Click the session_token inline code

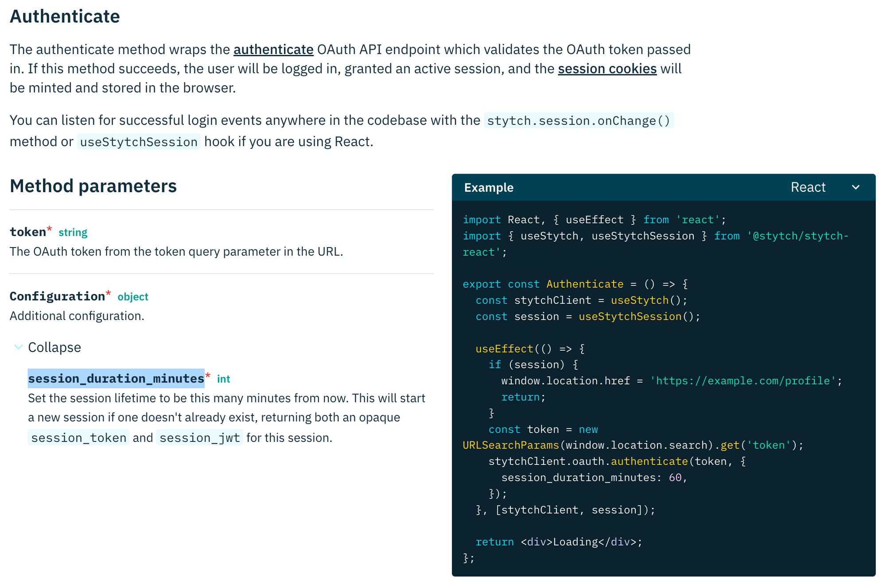79,437
